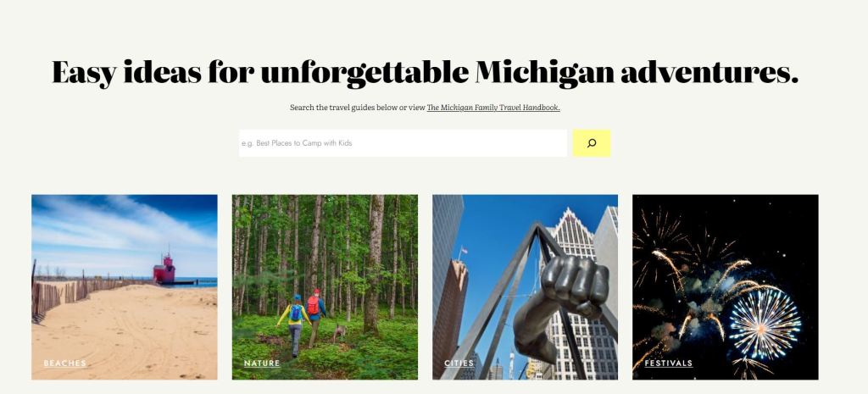Click the brown brick tower in Cities tile
The image size is (868, 394).
[x=449, y=315]
